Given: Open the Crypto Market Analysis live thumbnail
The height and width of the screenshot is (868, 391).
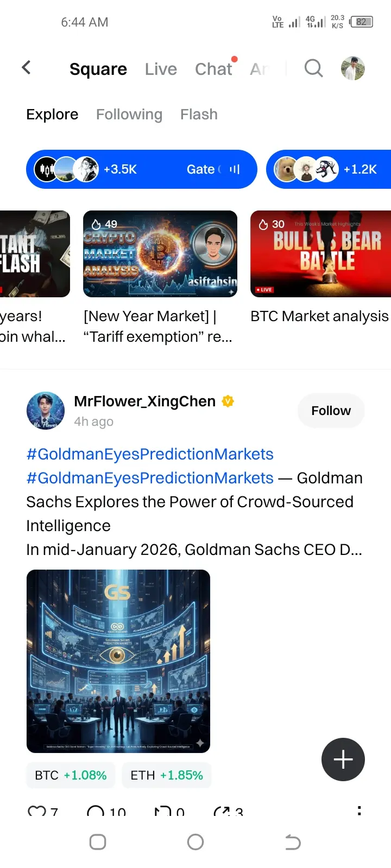Looking at the screenshot, I should click(x=160, y=254).
